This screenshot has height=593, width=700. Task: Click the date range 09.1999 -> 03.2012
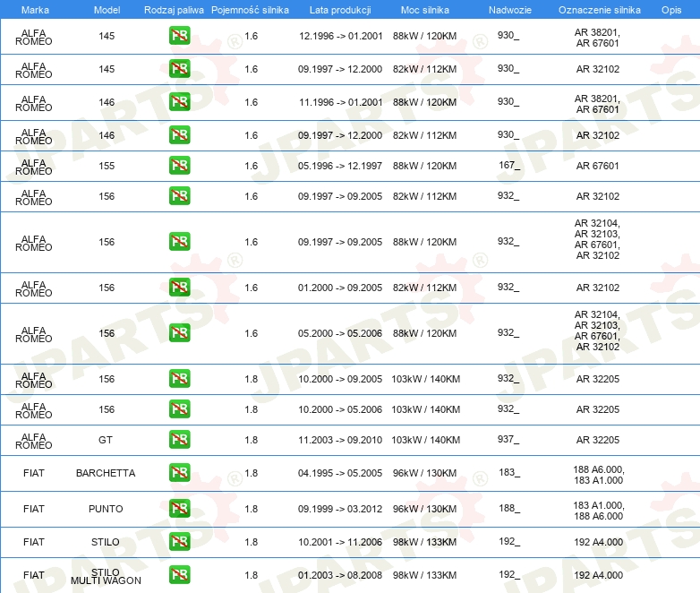tap(340, 509)
